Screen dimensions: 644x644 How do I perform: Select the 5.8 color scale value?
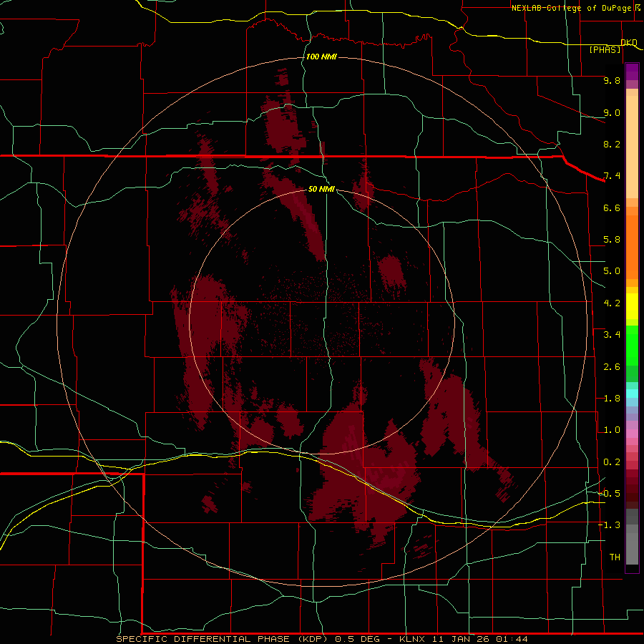pyautogui.click(x=612, y=240)
